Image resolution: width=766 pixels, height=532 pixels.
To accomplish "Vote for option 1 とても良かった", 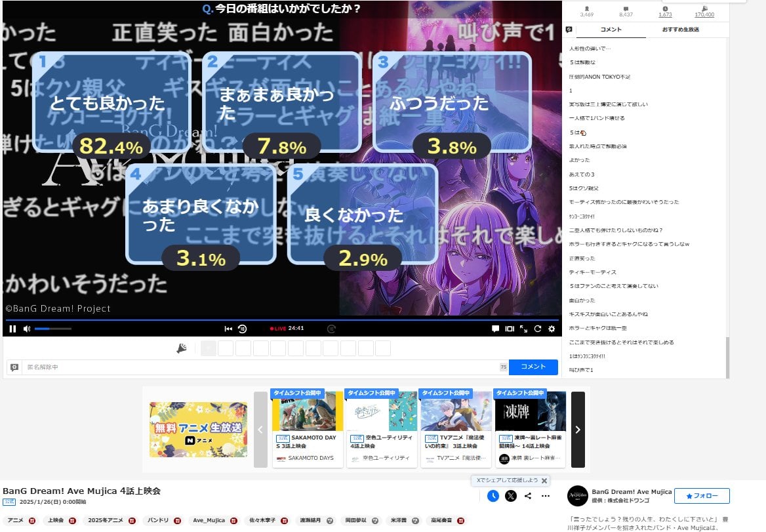I will tap(112, 102).
